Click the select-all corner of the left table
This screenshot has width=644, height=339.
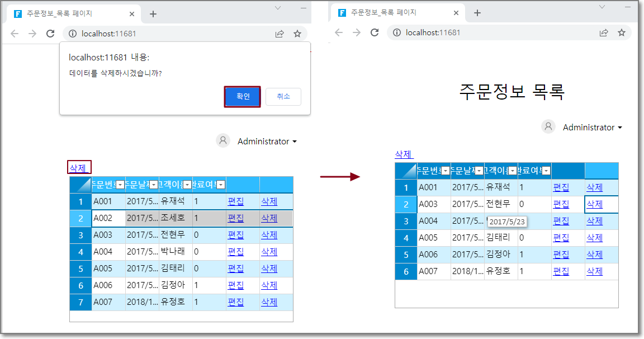[80, 185]
